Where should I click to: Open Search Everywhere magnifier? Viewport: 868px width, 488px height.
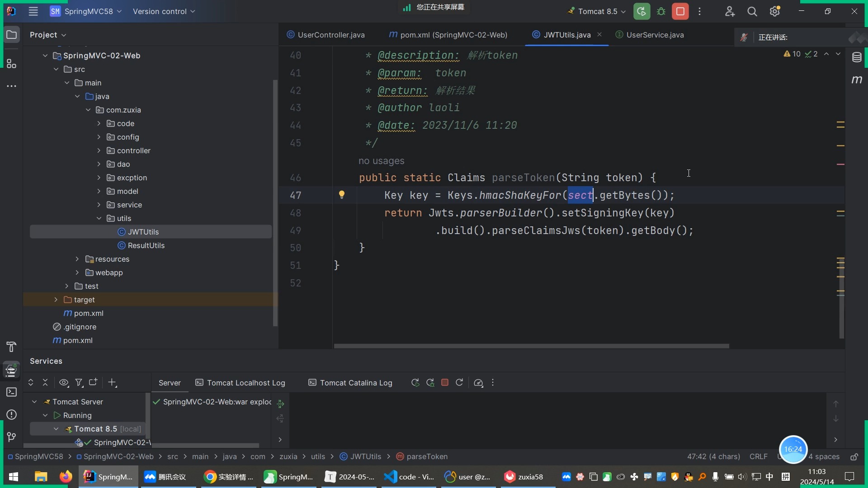click(752, 11)
